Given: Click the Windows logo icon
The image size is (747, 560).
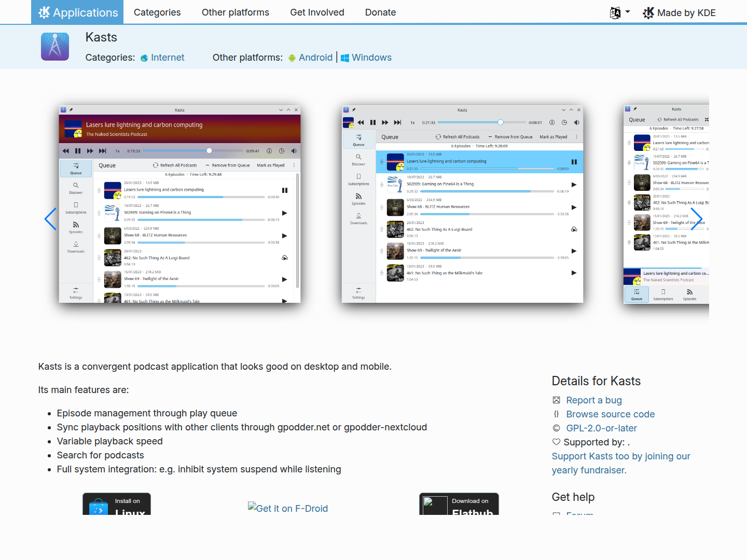Looking at the screenshot, I should coord(345,58).
